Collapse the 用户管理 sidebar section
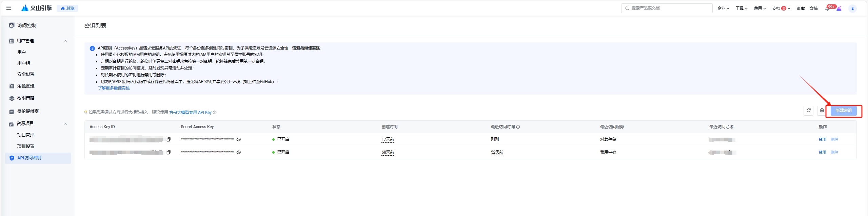868x216 pixels. pyautogui.click(x=65, y=41)
